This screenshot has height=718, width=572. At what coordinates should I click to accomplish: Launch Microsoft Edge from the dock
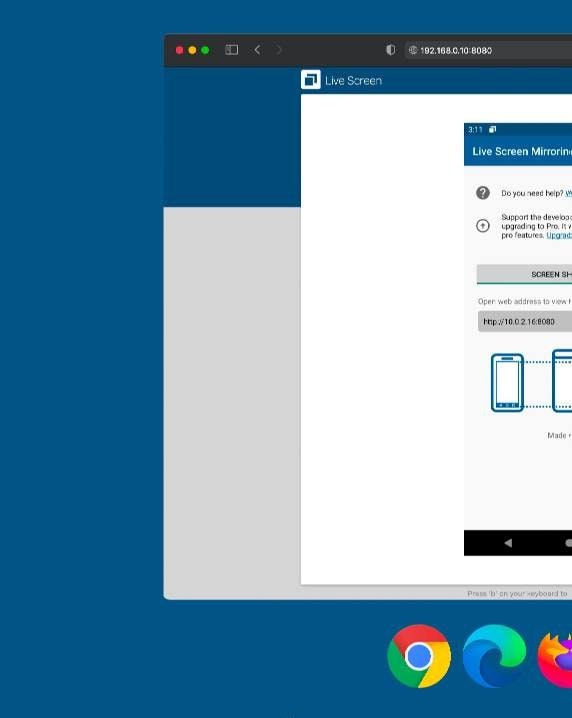pyautogui.click(x=494, y=656)
